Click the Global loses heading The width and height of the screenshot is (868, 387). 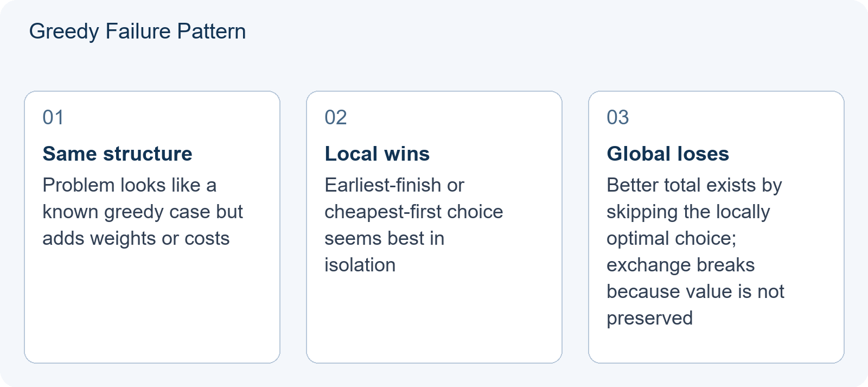(x=668, y=154)
